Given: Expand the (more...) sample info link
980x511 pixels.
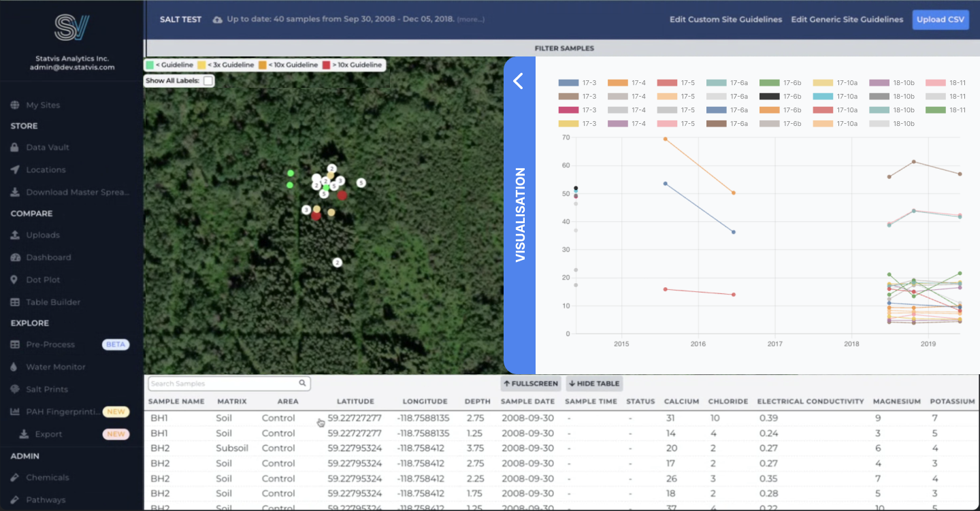Looking at the screenshot, I should pyautogui.click(x=471, y=20).
